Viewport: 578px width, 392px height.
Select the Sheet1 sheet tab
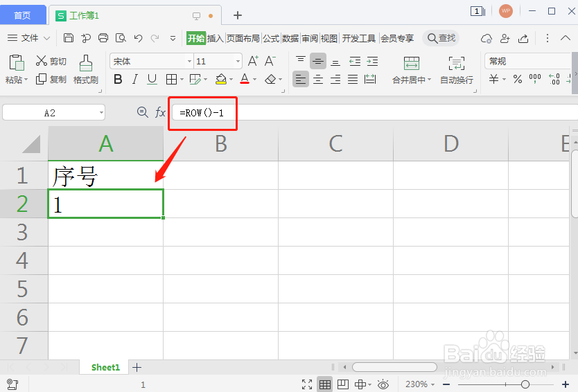pos(105,367)
